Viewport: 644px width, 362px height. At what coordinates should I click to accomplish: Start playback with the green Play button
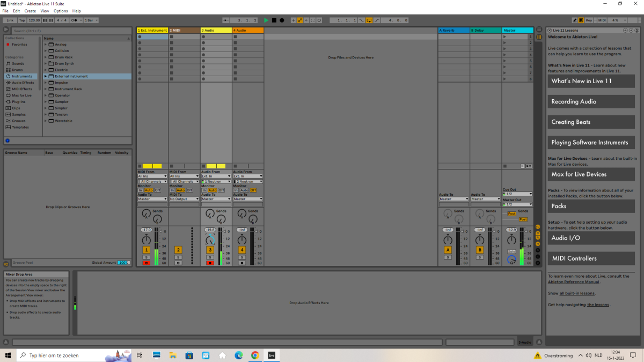tap(266, 20)
